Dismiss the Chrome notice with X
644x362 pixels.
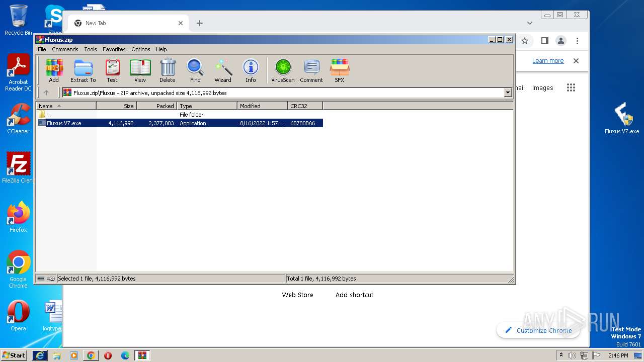(x=576, y=61)
